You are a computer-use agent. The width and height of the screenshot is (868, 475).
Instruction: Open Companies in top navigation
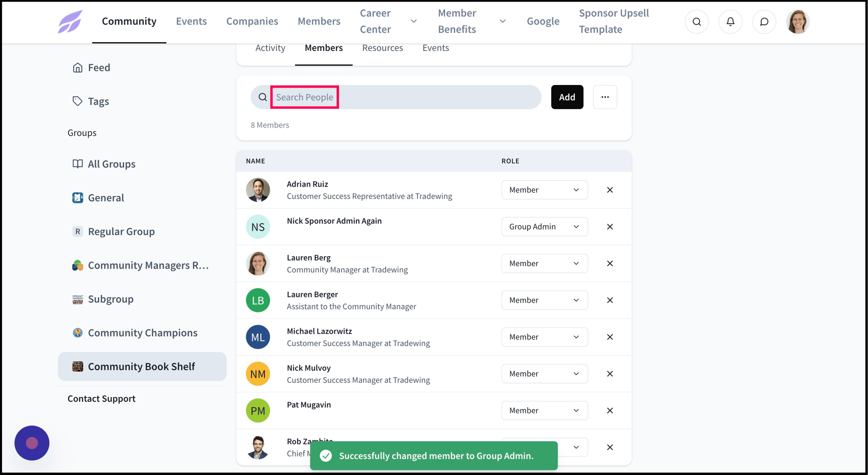point(252,21)
